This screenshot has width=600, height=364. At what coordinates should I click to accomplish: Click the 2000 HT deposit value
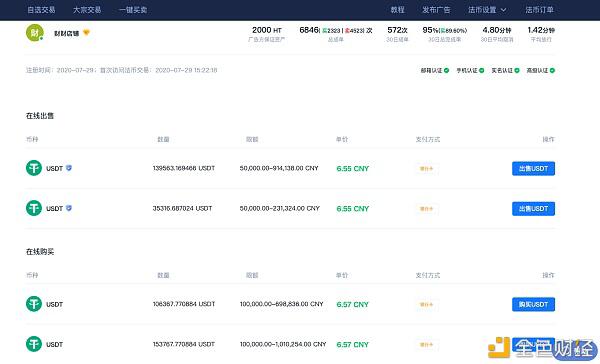(x=267, y=30)
